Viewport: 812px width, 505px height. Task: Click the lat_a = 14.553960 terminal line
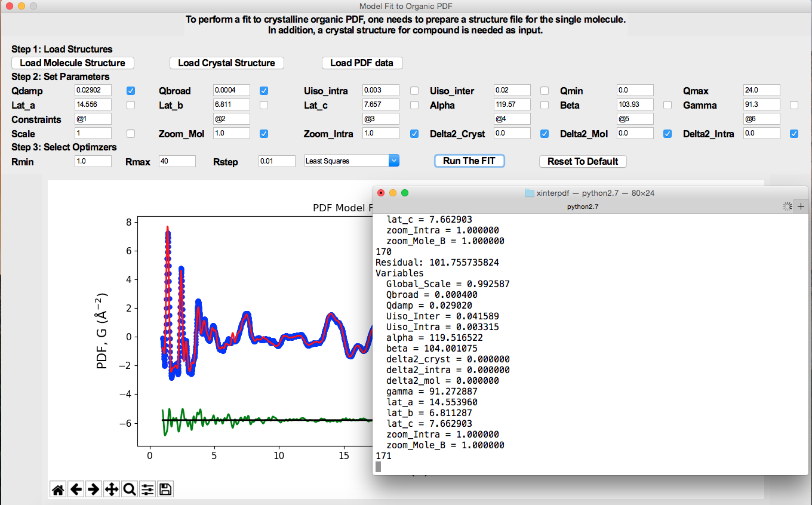pos(432,402)
